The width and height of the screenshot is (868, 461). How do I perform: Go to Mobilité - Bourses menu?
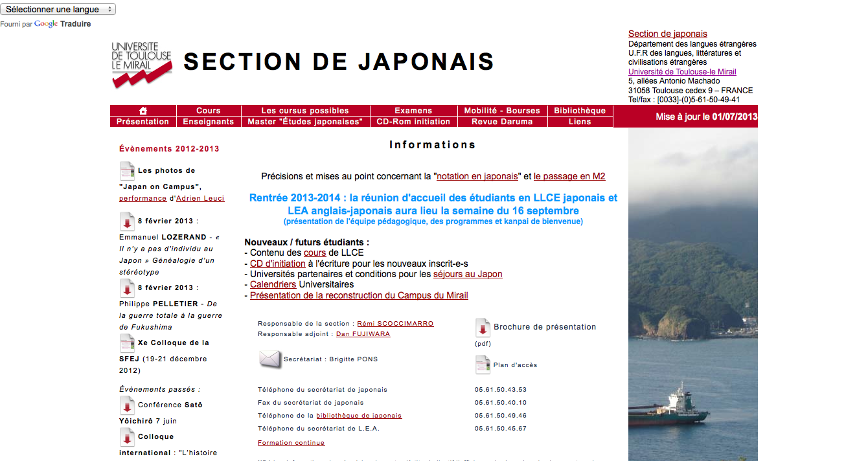pos(503,111)
